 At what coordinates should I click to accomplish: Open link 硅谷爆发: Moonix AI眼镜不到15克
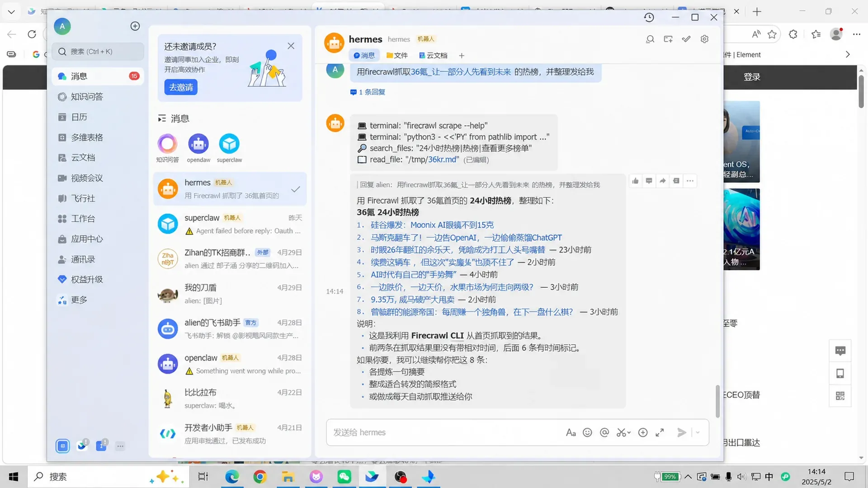coord(432,225)
